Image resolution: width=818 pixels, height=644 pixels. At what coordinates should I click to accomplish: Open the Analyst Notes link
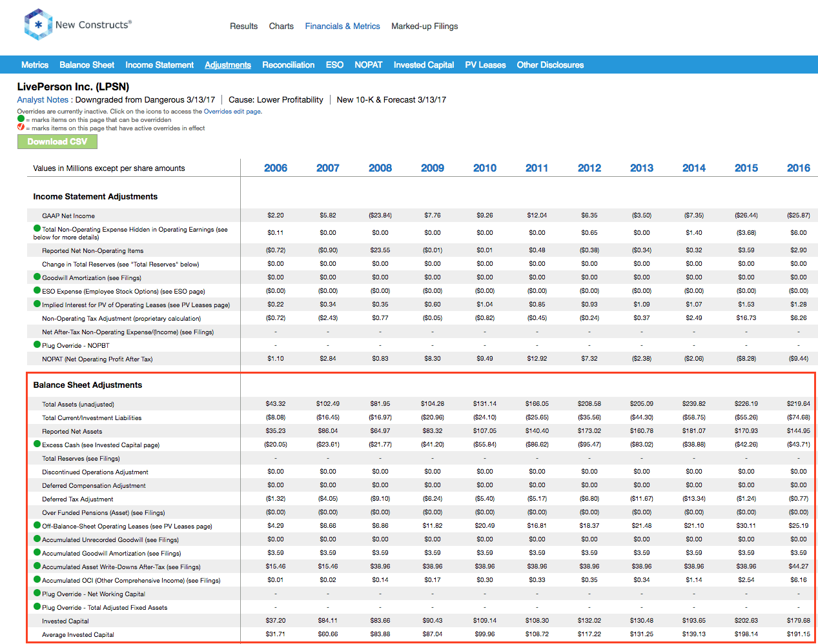[43, 100]
